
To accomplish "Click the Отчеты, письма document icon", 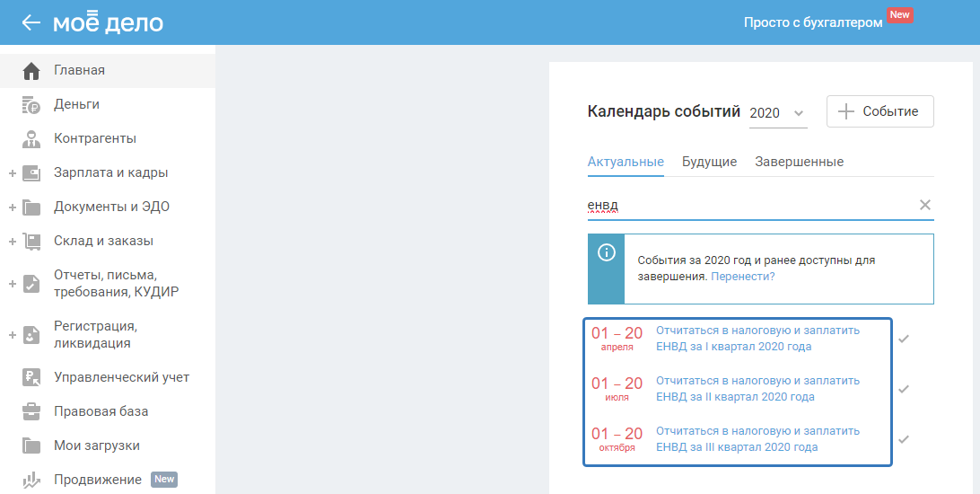I will point(31,284).
